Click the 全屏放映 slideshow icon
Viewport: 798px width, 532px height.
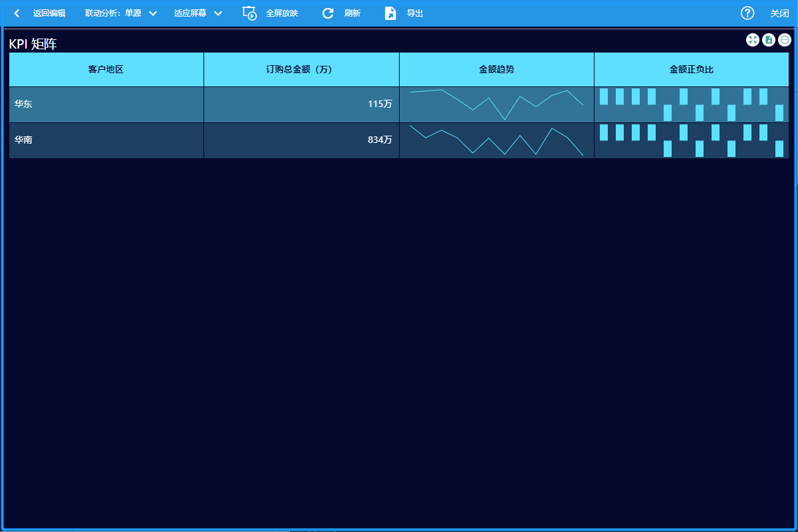tap(249, 13)
